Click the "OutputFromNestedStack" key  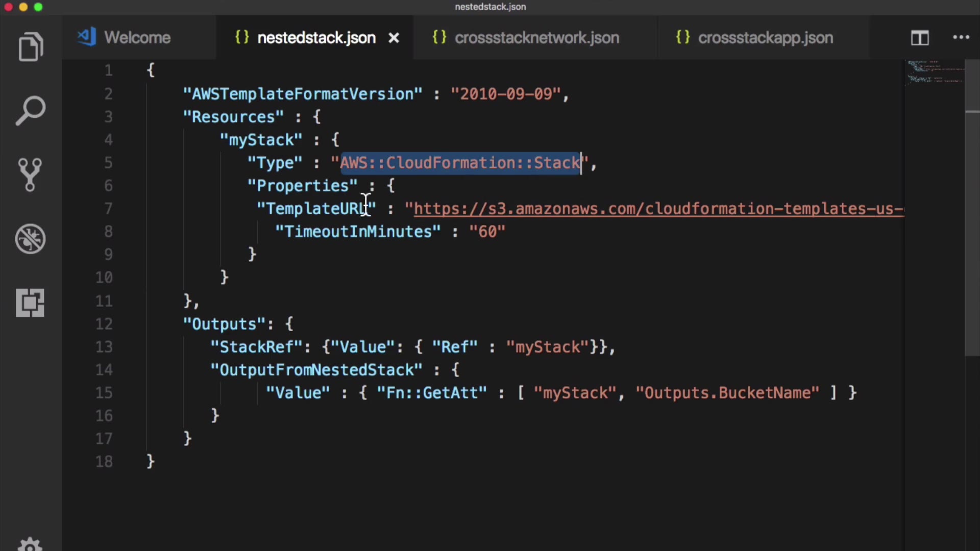click(316, 370)
